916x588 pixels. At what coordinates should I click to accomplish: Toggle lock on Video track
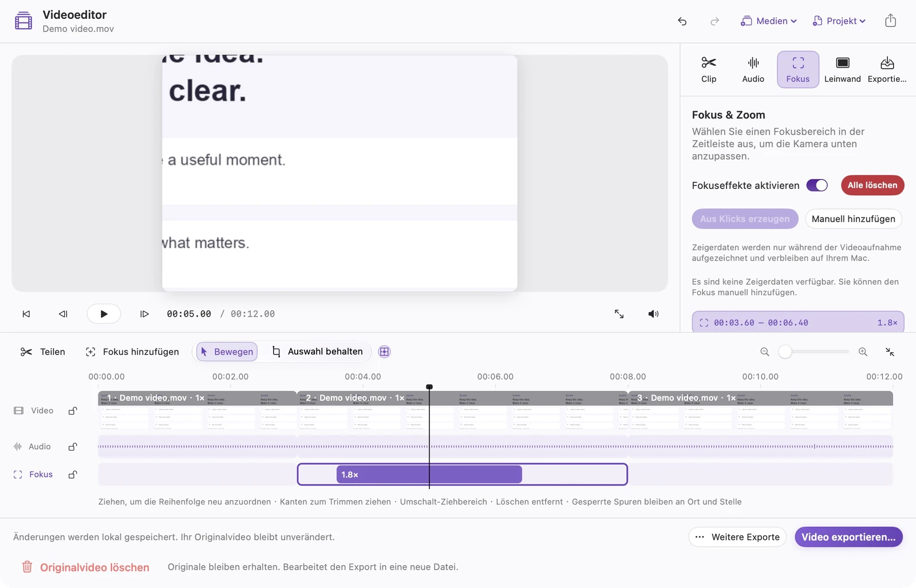point(73,411)
